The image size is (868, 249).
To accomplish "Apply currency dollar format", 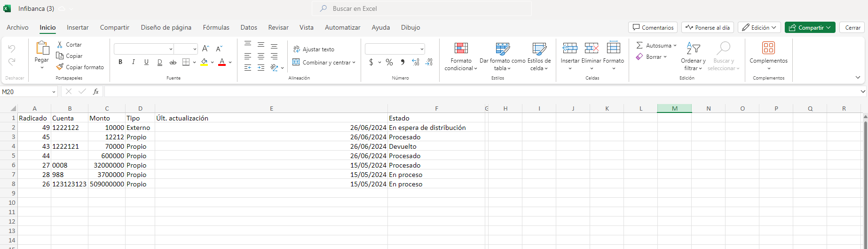I will coord(371,62).
